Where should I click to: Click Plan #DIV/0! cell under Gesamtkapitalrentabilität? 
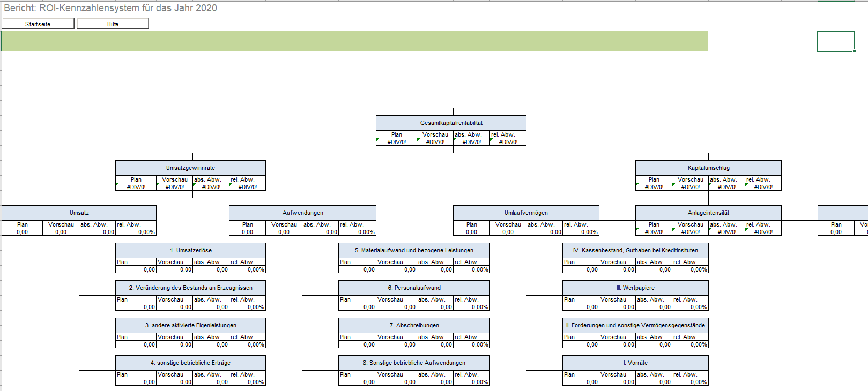coord(396,142)
